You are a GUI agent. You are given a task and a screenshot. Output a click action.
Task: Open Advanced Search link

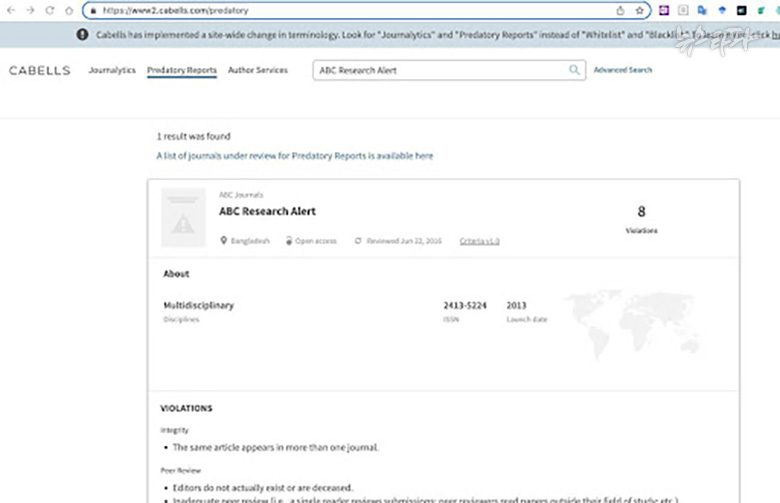click(x=623, y=70)
